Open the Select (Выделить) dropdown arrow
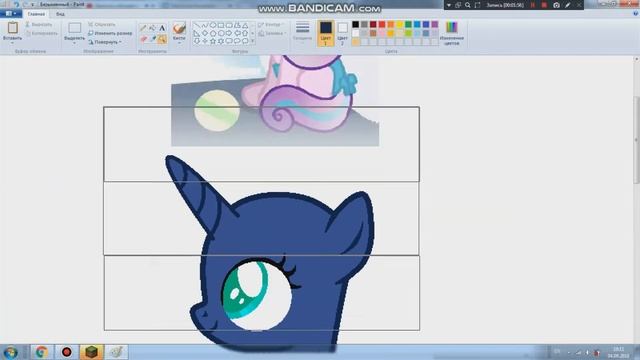This screenshot has width=640, height=360. 74,43
